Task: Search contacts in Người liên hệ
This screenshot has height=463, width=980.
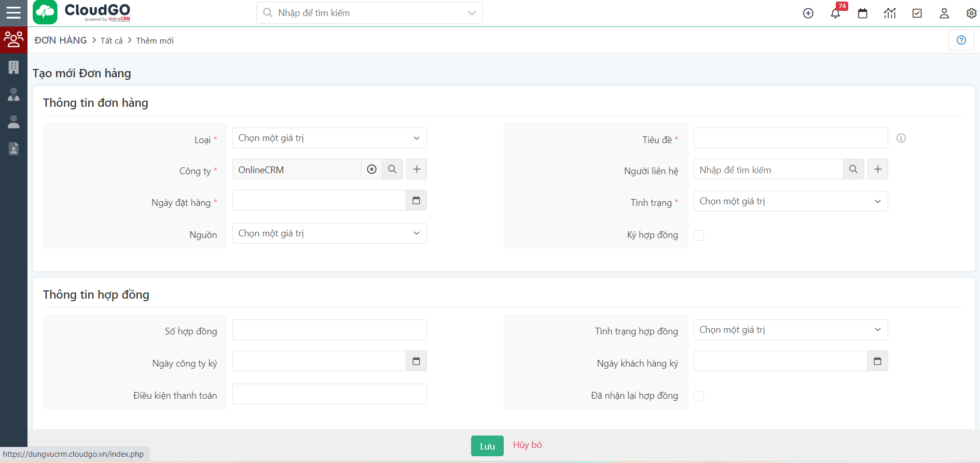Action: pyautogui.click(x=853, y=169)
